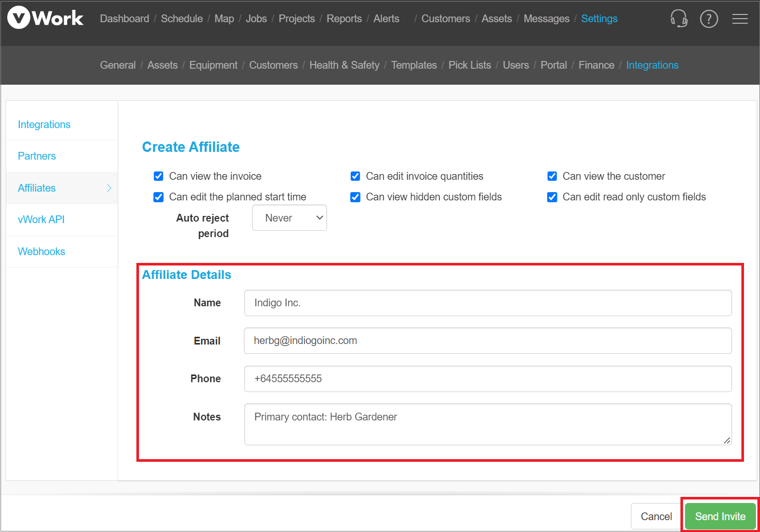Select Integrations in the sidebar
Viewport: 760px width, 532px height.
(62, 124)
